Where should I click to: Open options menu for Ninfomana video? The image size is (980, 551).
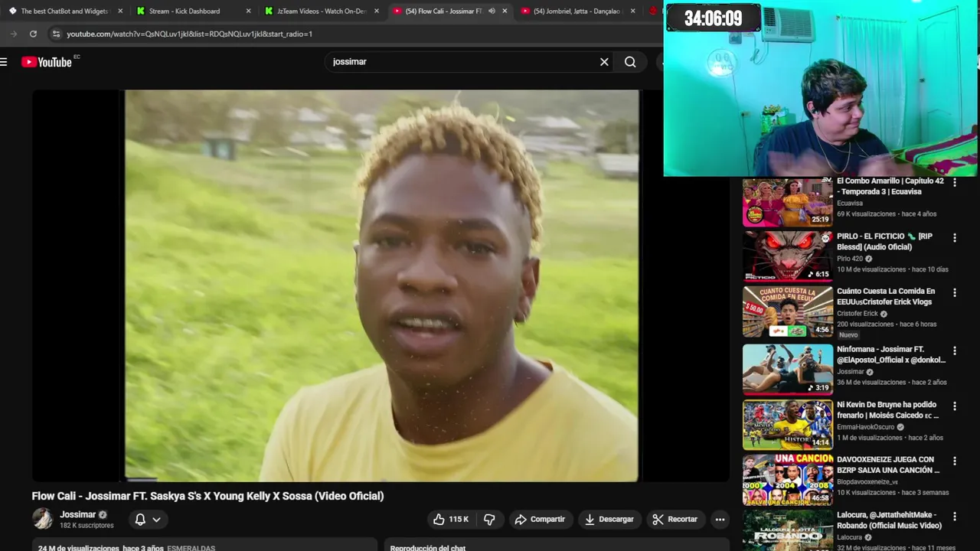click(x=954, y=350)
